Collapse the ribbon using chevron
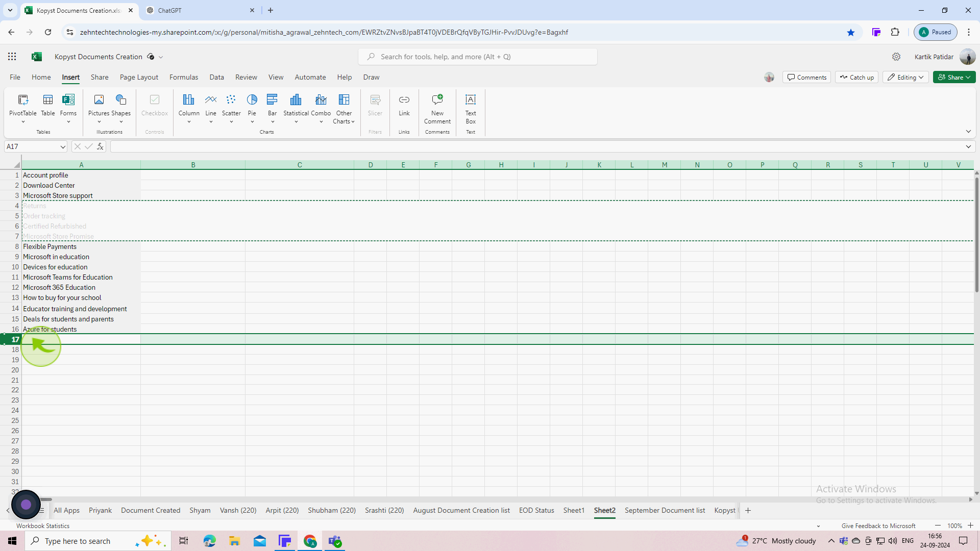The width and height of the screenshot is (980, 551). click(968, 132)
